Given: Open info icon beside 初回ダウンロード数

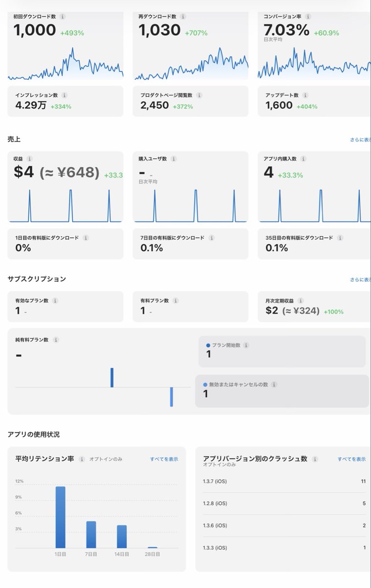Looking at the screenshot, I should pyautogui.click(x=62, y=16).
